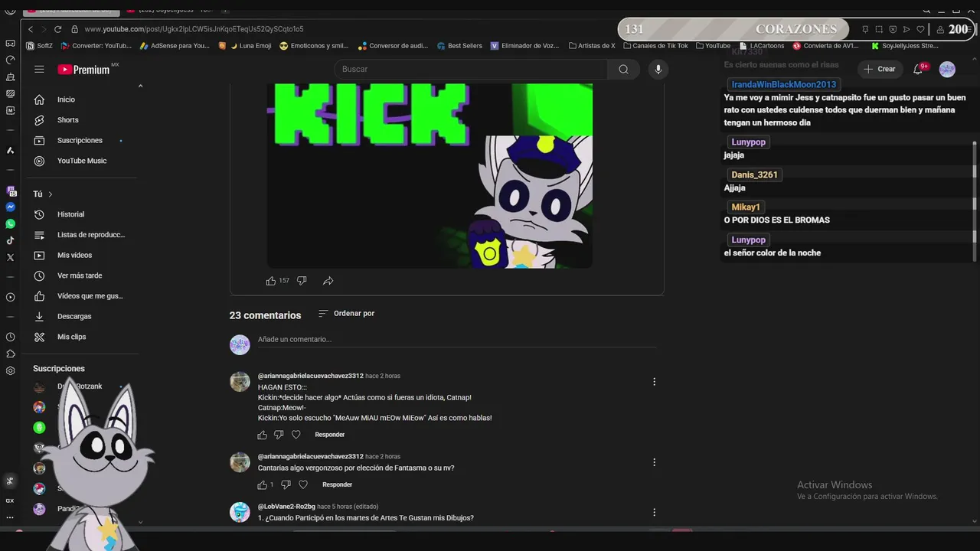Screen dimensions: 980x551
Task: Open the LACartoons bookmark
Action: point(761,46)
